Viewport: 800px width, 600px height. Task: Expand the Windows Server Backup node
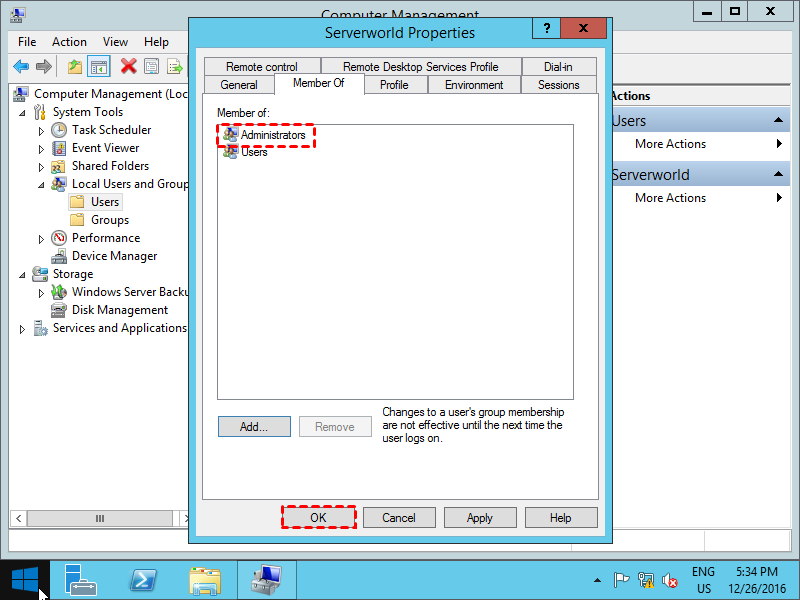coord(41,293)
